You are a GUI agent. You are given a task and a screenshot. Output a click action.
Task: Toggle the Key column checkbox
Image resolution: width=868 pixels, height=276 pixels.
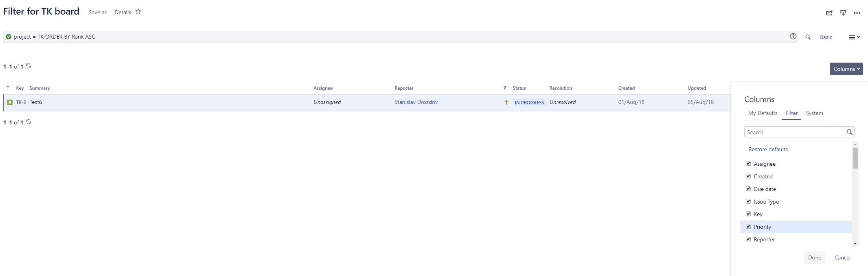(x=748, y=214)
